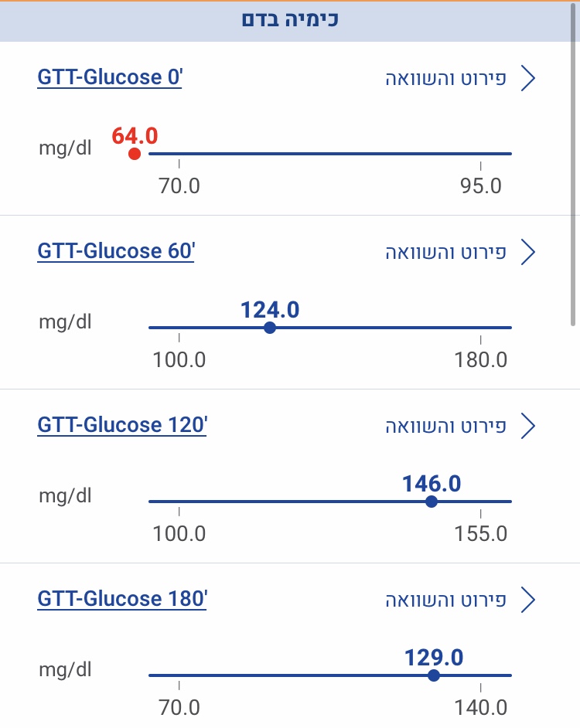This screenshot has width=580, height=728.
Task: Click the 124.0 result marker dot
Action: coord(269,328)
